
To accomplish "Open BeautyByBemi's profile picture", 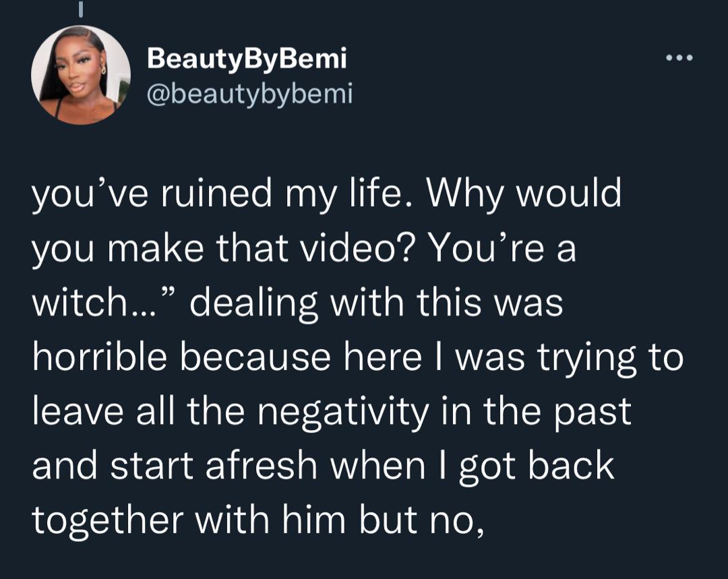I will tap(80, 75).
